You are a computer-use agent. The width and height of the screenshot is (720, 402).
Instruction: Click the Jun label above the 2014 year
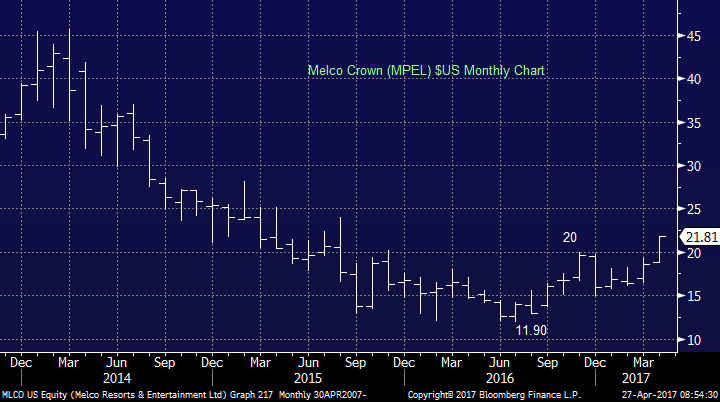click(x=116, y=363)
